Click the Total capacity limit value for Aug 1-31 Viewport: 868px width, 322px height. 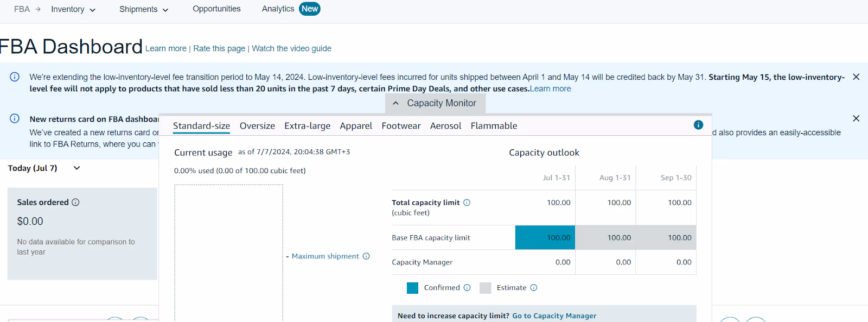click(x=619, y=203)
